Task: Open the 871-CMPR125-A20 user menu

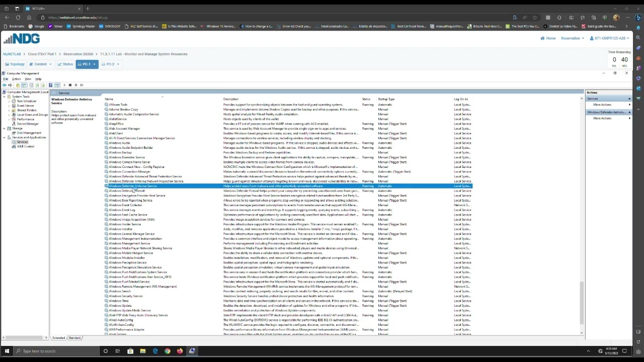Action: (x=610, y=38)
